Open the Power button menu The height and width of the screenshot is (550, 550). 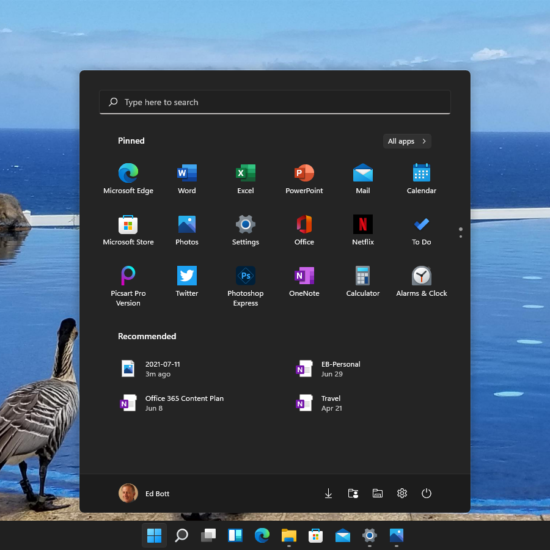(x=426, y=493)
